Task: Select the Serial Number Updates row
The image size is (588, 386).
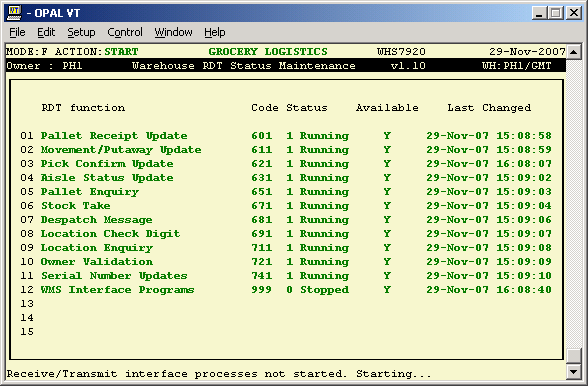Action: (286, 276)
